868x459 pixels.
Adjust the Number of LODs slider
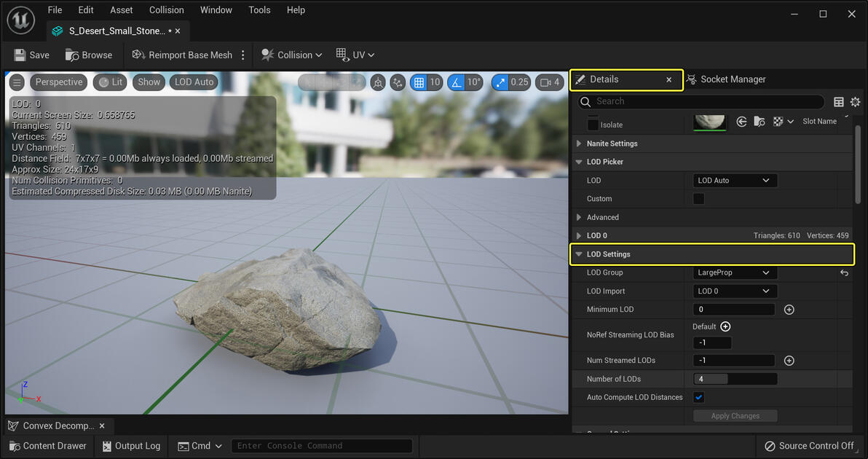click(734, 379)
